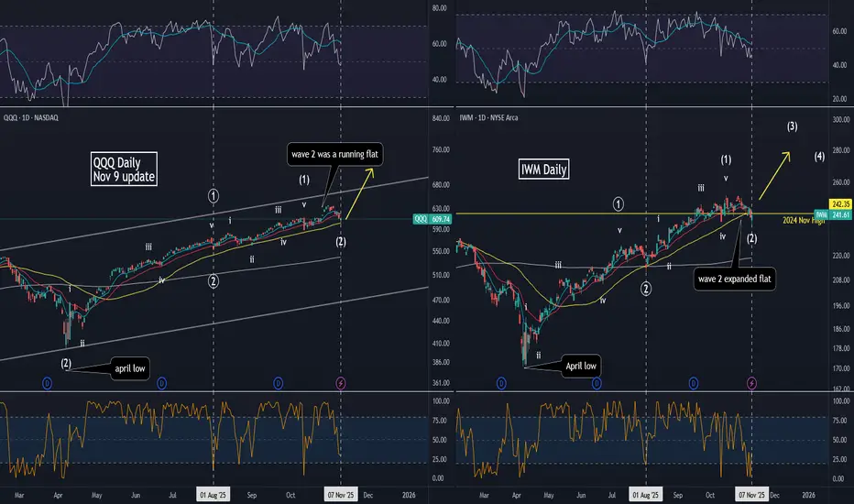This screenshot has height=504, width=854.
Task: Click the '2024 Nov High' line label
Action: click(804, 221)
